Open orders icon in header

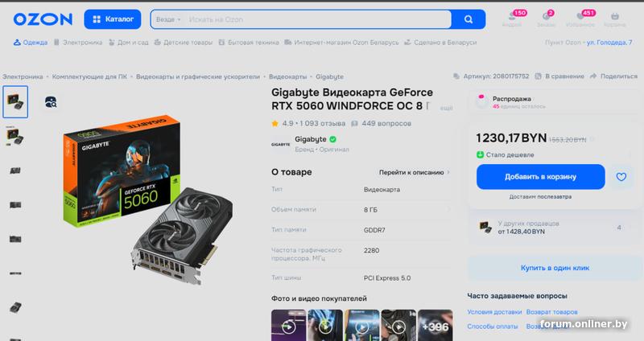(547, 18)
